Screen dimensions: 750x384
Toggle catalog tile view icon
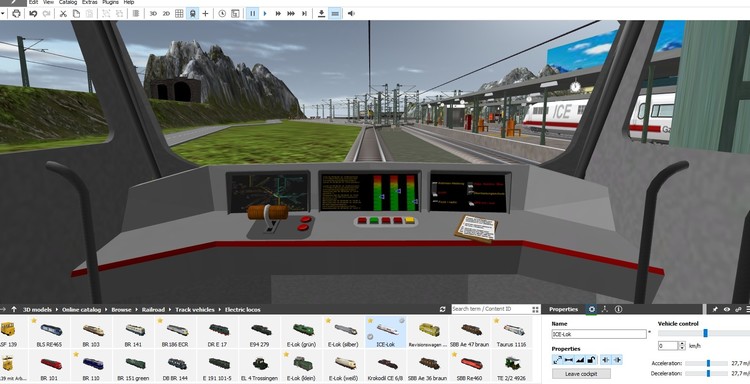pyautogui.click(x=536, y=309)
